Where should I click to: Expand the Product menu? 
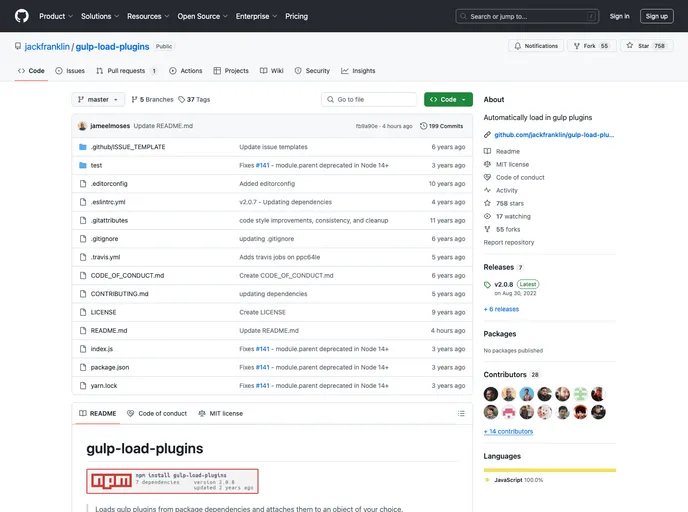point(56,16)
